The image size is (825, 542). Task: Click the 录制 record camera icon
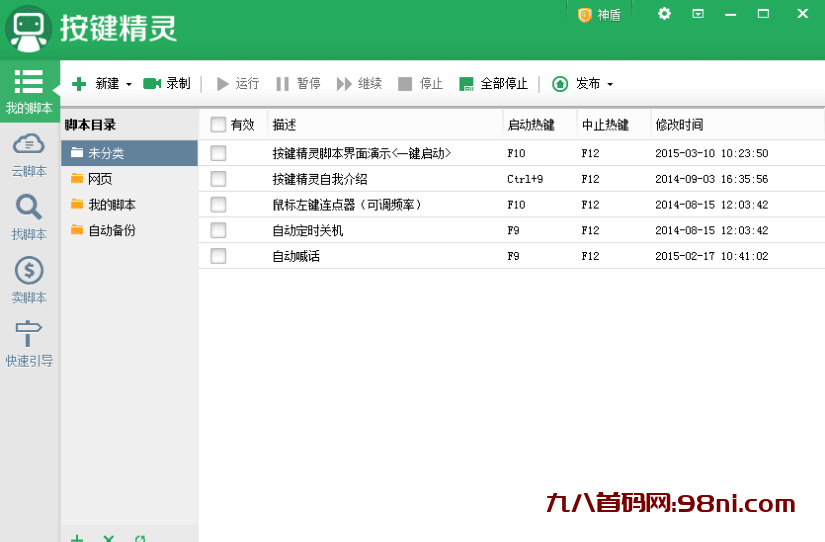152,84
